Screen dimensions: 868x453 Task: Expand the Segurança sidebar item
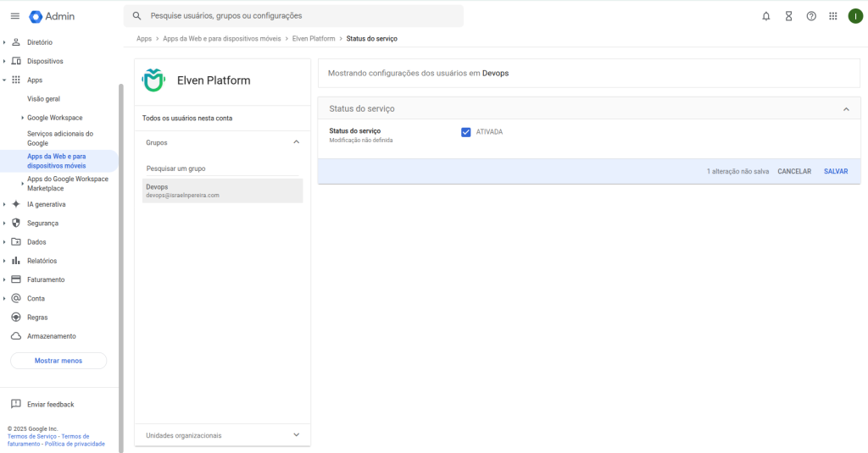tap(42, 223)
